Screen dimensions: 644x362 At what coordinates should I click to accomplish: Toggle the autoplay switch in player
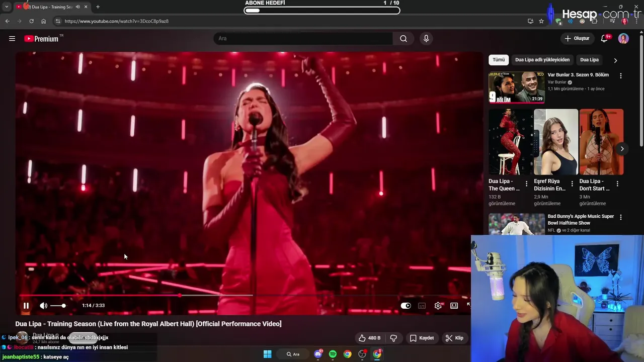(406, 306)
